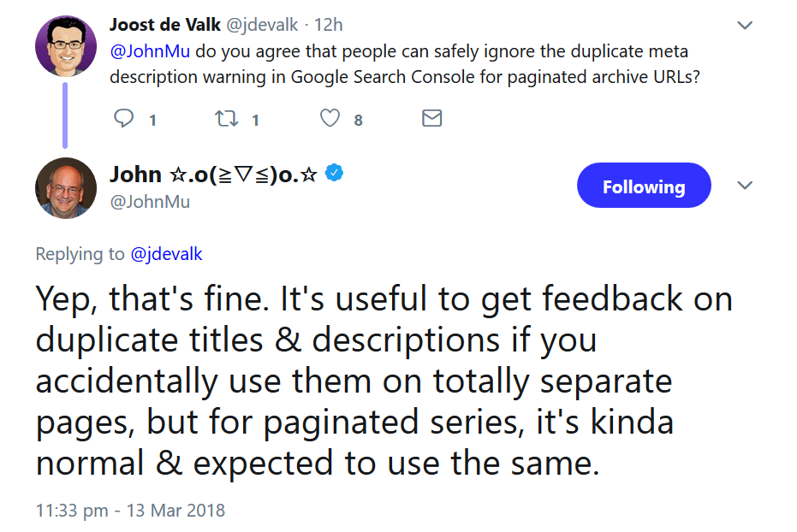Expand the chevron menu on Joost's tweet
The width and height of the screenshot is (797, 532).
click(745, 27)
